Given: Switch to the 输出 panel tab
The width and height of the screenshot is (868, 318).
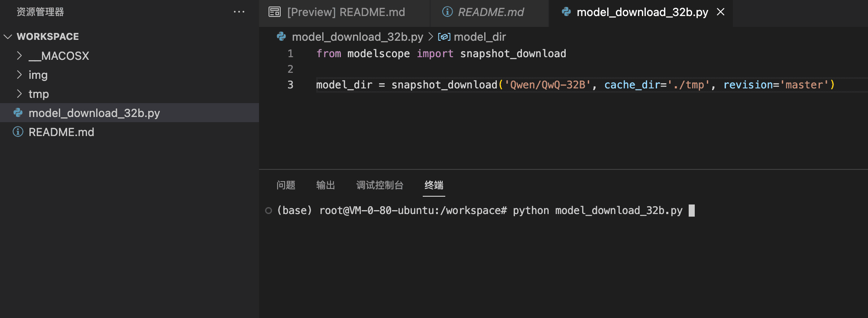Looking at the screenshot, I should click(326, 185).
